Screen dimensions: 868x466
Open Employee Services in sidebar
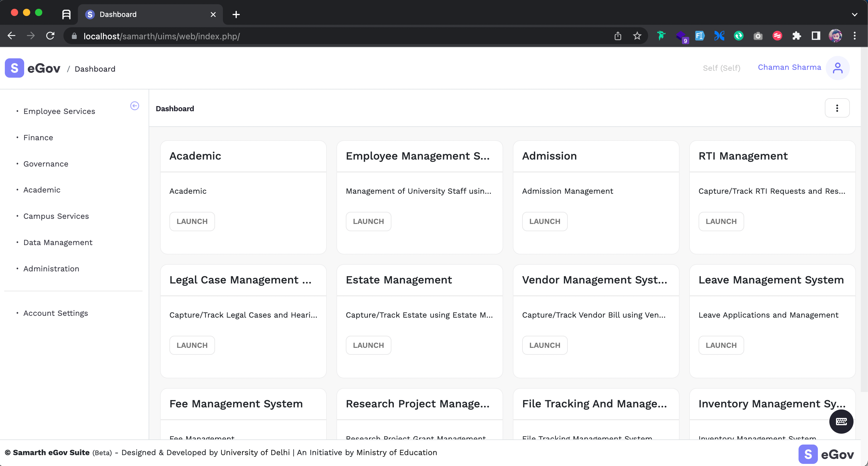tap(59, 111)
